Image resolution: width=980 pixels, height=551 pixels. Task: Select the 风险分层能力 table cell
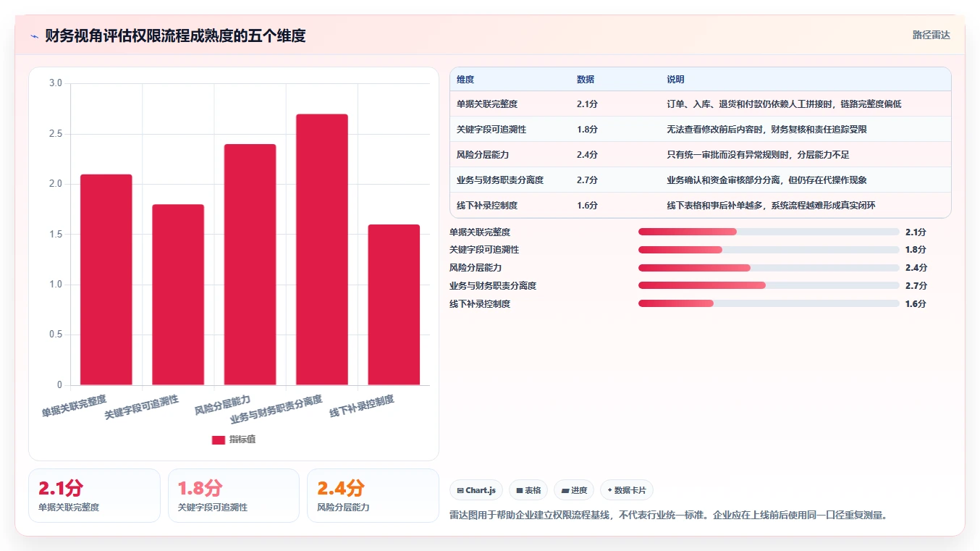tap(510, 155)
